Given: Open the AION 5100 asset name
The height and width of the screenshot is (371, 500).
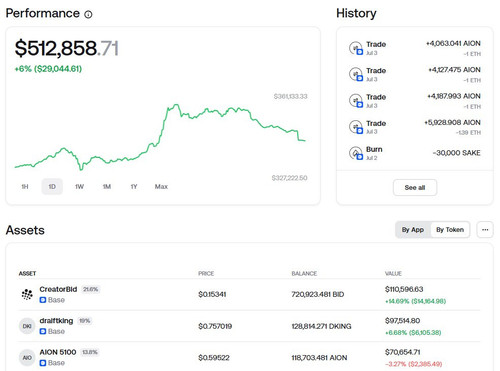Looking at the screenshot, I should [x=58, y=352].
